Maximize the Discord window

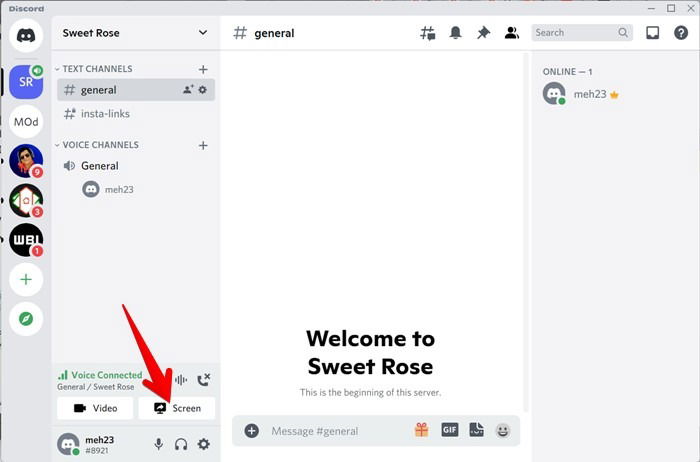coord(671,8)
